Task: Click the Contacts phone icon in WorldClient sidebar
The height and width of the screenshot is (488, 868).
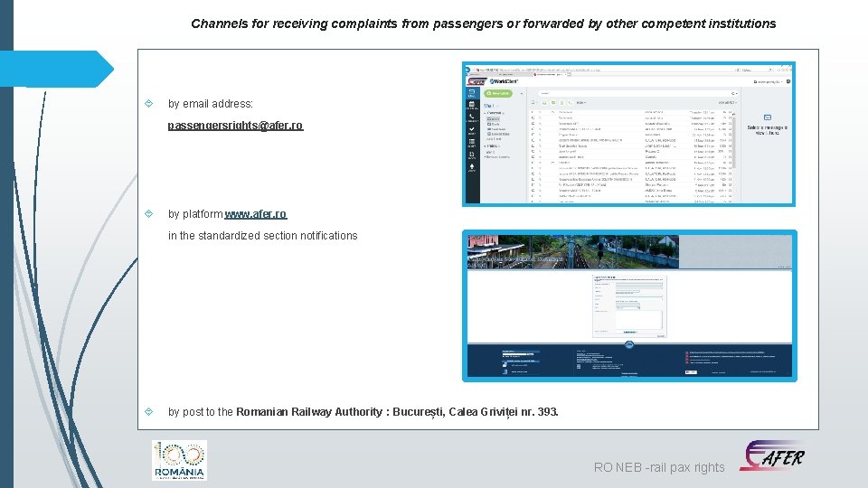Action: point(472,117)
